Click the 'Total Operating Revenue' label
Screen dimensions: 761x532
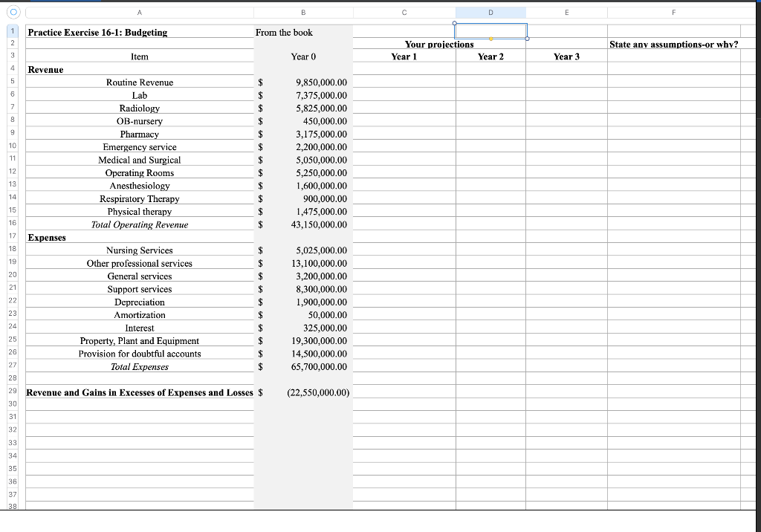(139, 224)
